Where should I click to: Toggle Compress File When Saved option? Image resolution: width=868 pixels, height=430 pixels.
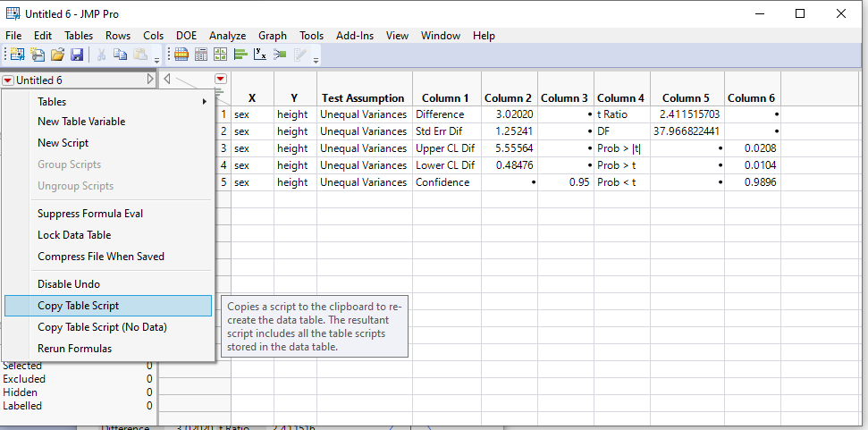101,257
